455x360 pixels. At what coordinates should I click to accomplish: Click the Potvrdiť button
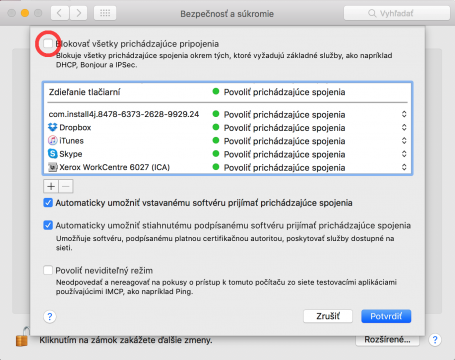click(x=386, y=316)
